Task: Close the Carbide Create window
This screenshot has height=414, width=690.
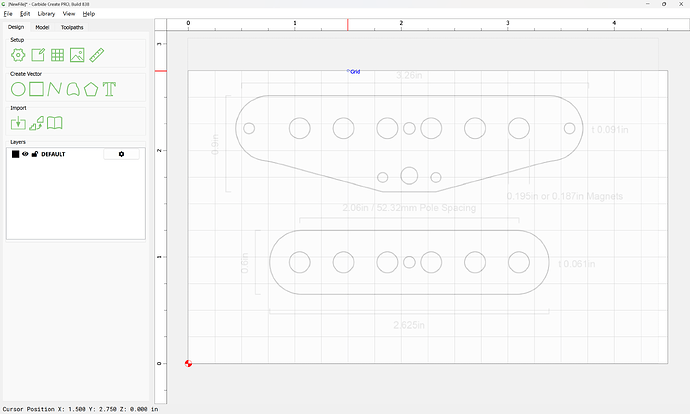Action: click(681, 4)
